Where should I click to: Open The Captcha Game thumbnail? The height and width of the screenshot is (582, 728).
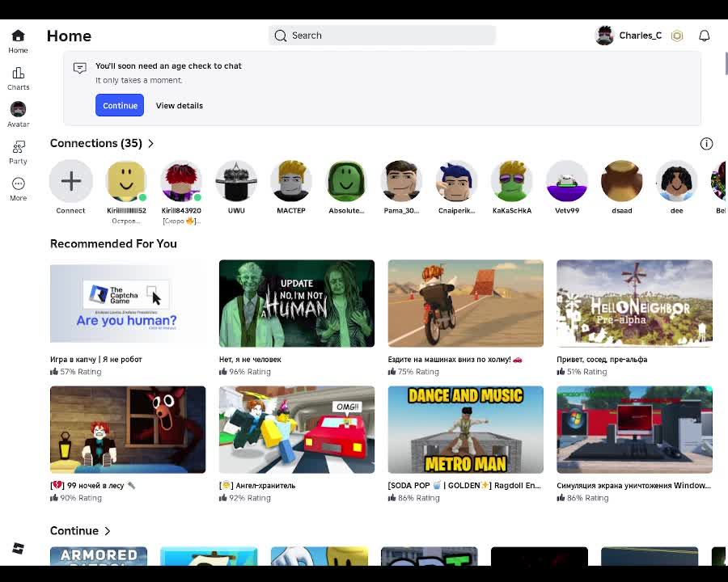point(128,304)
